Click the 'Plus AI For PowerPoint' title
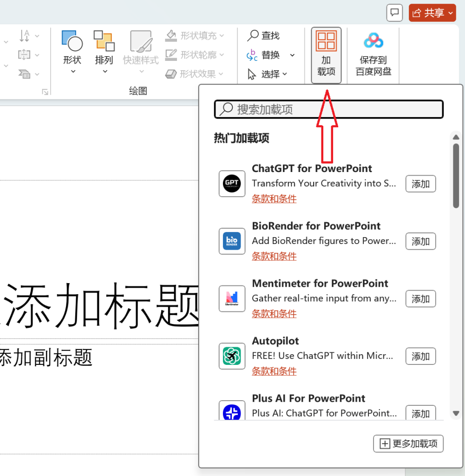This screenshot has width=465, height=476. pyautogui.click(x=308, y=398)
